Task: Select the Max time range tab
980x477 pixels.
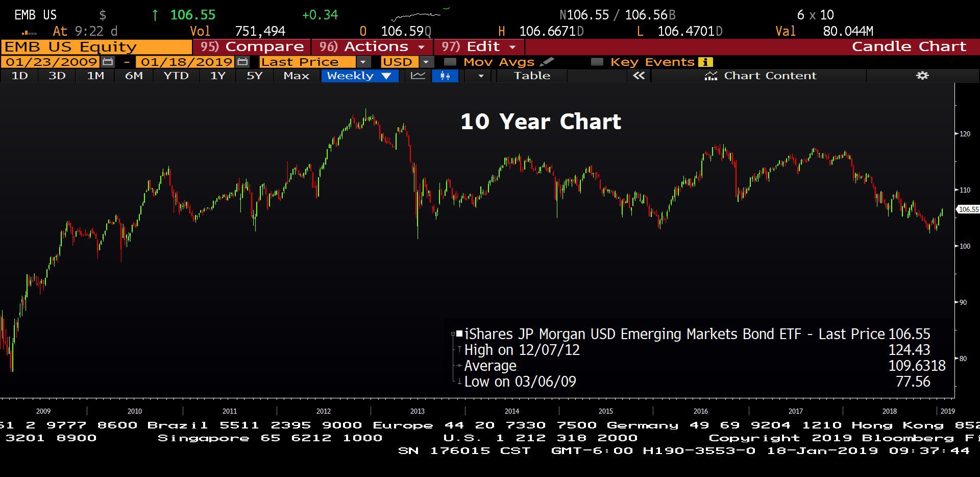Action: pyautogui.click(x=296, y=76)
